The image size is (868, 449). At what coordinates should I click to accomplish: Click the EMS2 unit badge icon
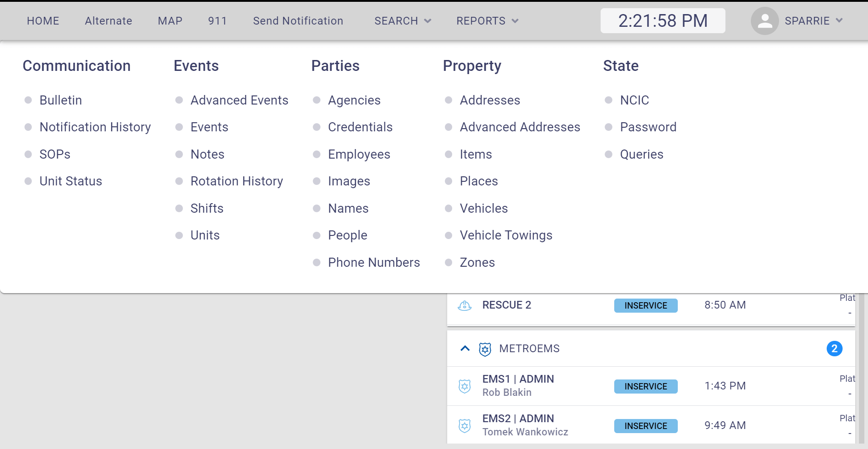[464, 426]
